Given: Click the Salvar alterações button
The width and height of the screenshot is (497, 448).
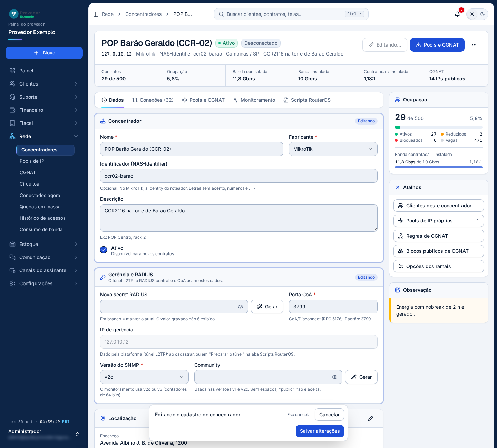Looking at the screenshot, I should point(320,431).
